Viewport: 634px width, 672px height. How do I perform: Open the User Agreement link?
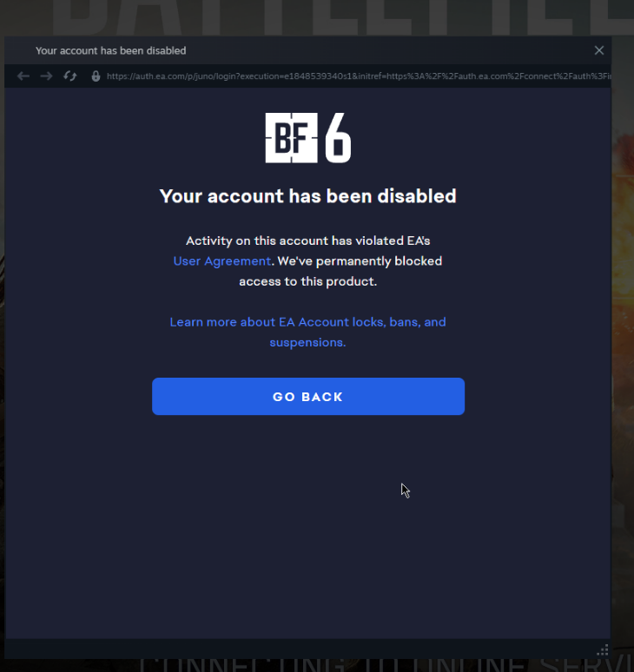point(222,261)
